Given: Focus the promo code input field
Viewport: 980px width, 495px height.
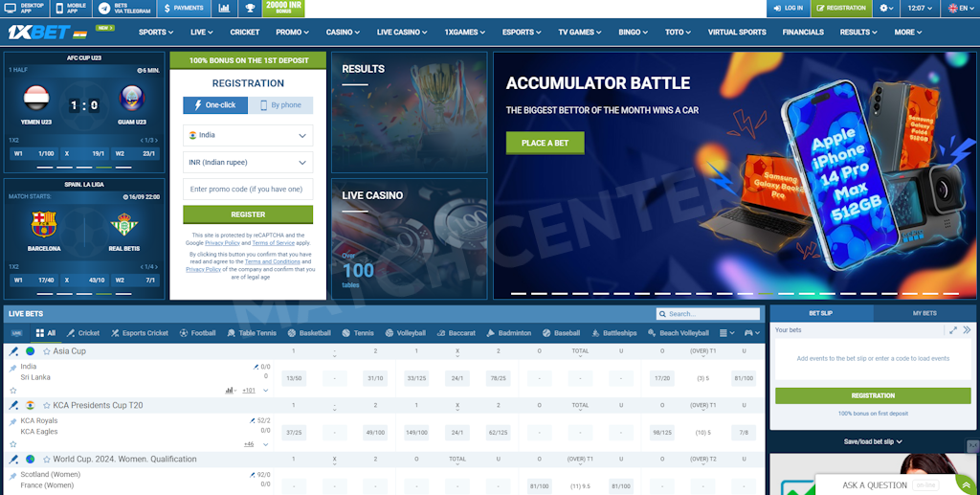Looking at the screenshot, I should pos(248,189).
